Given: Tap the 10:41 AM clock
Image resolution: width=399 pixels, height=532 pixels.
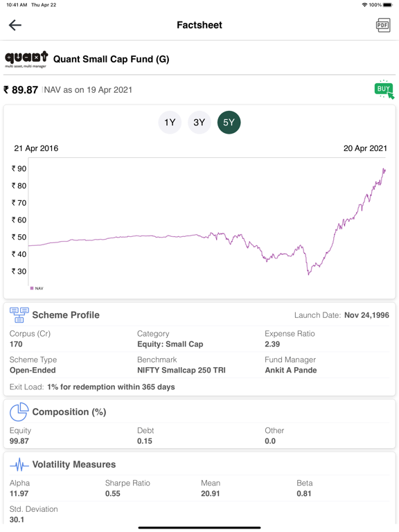Looking at the screenshot, I should coord(17,5).
